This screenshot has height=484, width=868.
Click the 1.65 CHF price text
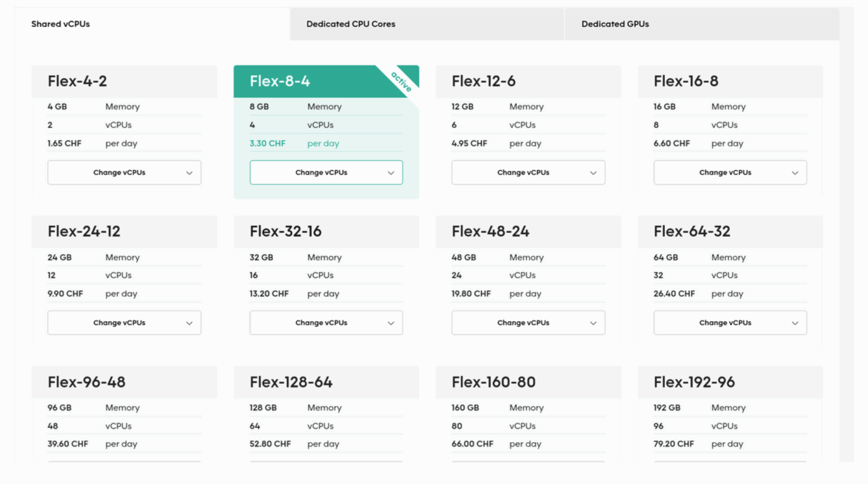pyautogui.click(x=64, y=144)
